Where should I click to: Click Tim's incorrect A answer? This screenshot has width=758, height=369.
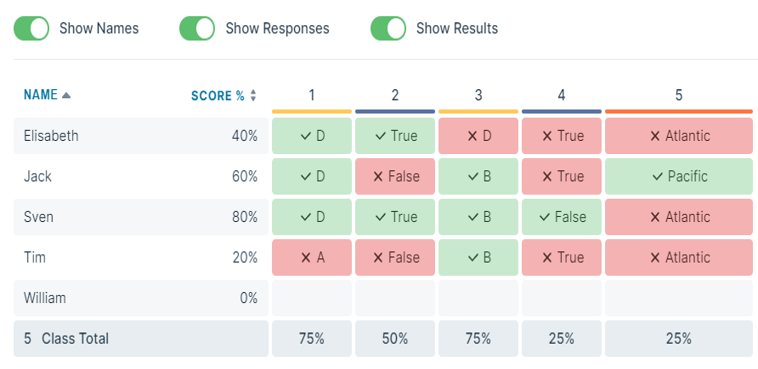[312, 258]
